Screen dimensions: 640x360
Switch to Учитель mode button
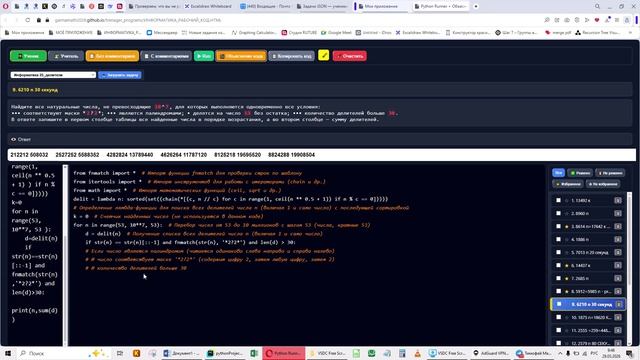tap(66, 56)
